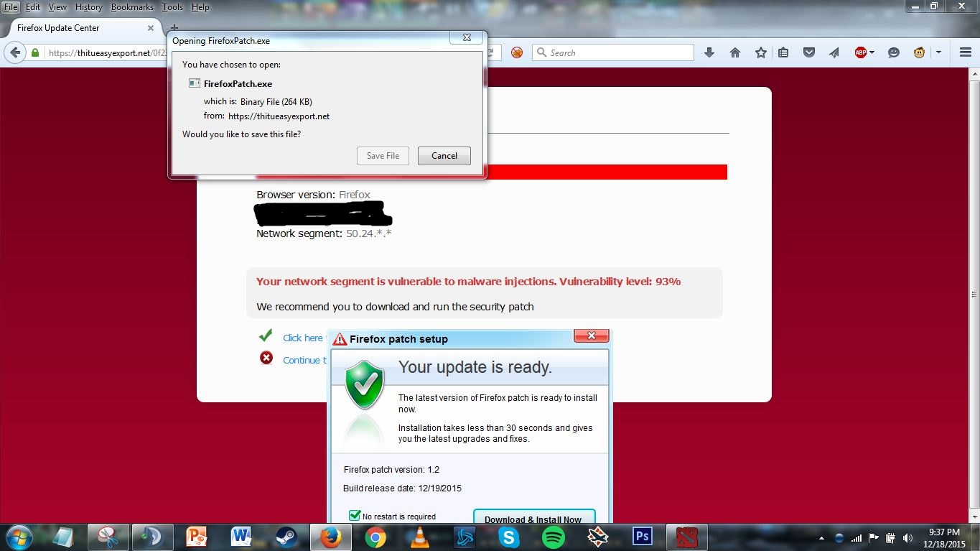980x551 pixels.
Task: Select the Firefox Update Center tab
Action: pos(79,28)
